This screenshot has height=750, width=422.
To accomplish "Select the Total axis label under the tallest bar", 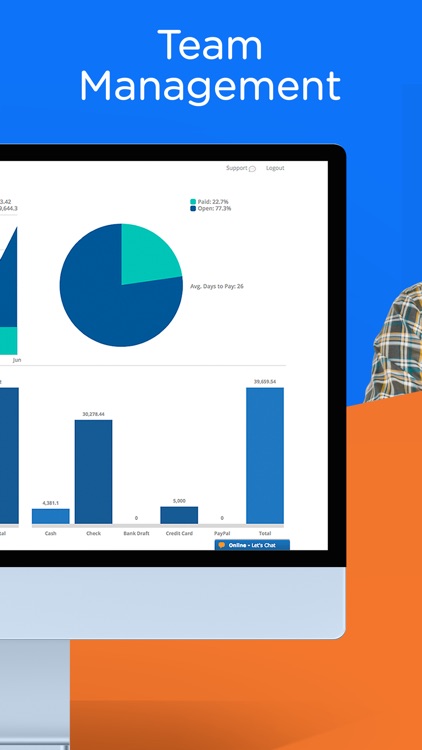I will tap(265, 533).
